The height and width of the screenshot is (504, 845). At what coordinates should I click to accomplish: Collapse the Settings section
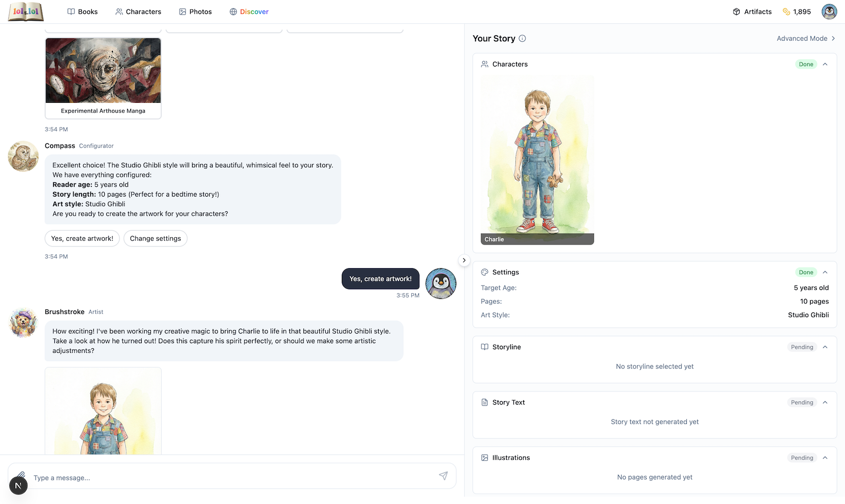[x=825, y=272]
